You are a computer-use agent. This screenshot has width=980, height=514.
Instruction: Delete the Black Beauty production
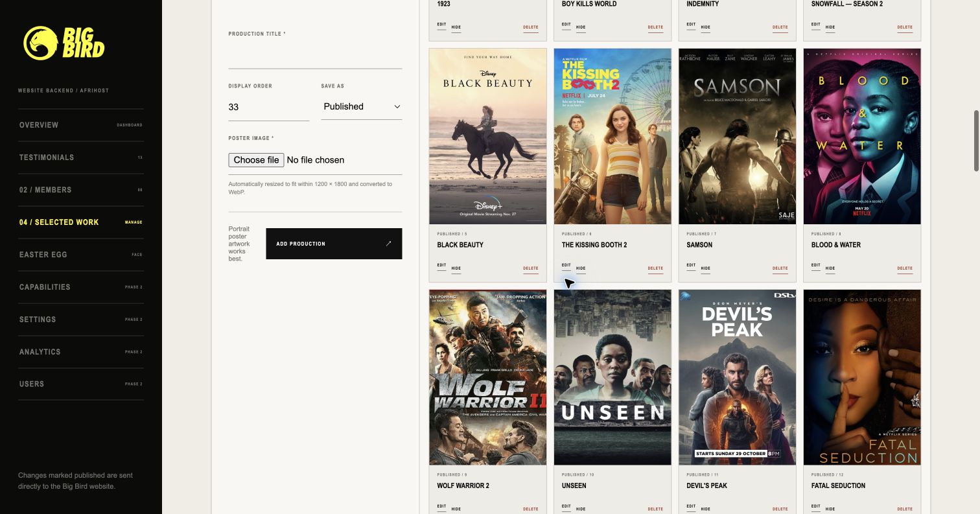[x=531, y=268]
